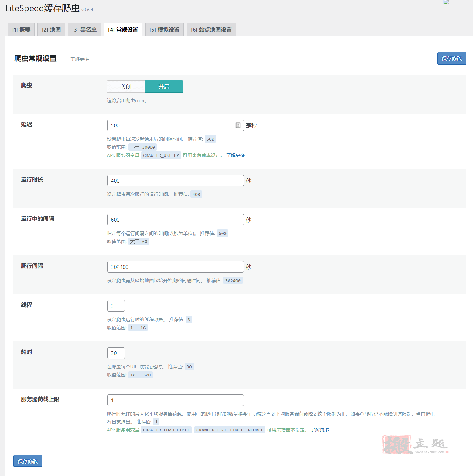Click the CRAWLER_USLEEP variable badge
The width and height of the screenshot is (473, 476).
pyautogui.click(x=161, y=155)
